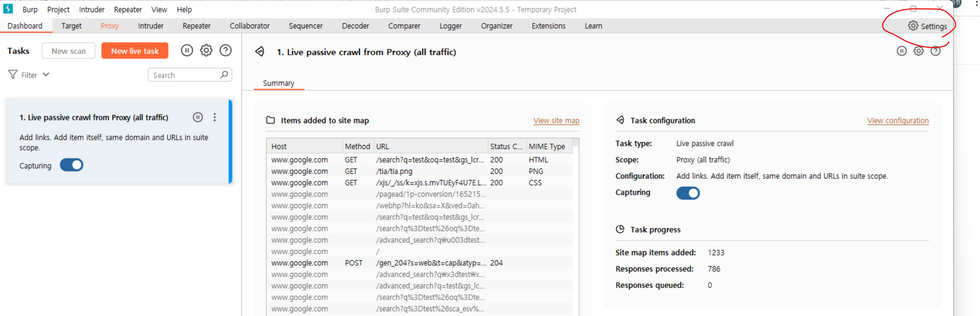980x316 pixels.
Task: Switch to the Repeater tab
Action: 196,26
